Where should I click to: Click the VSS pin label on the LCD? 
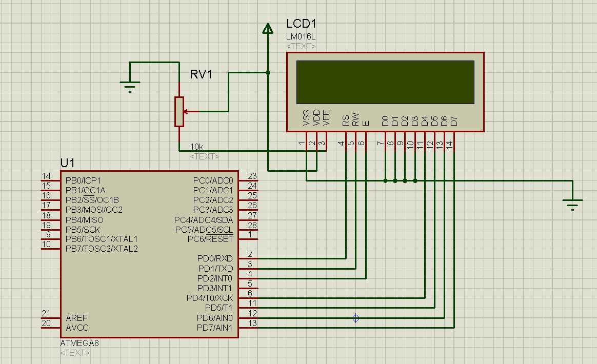307,118
